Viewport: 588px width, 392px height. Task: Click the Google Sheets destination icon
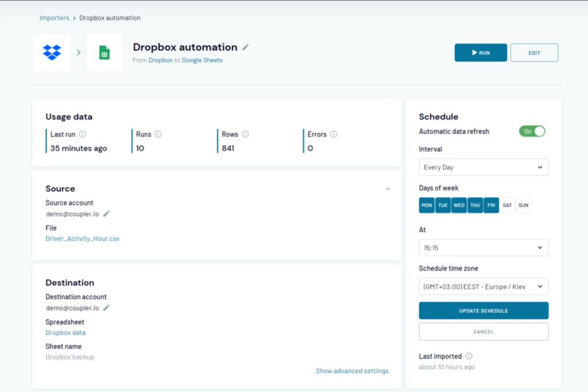coord(104,52)
